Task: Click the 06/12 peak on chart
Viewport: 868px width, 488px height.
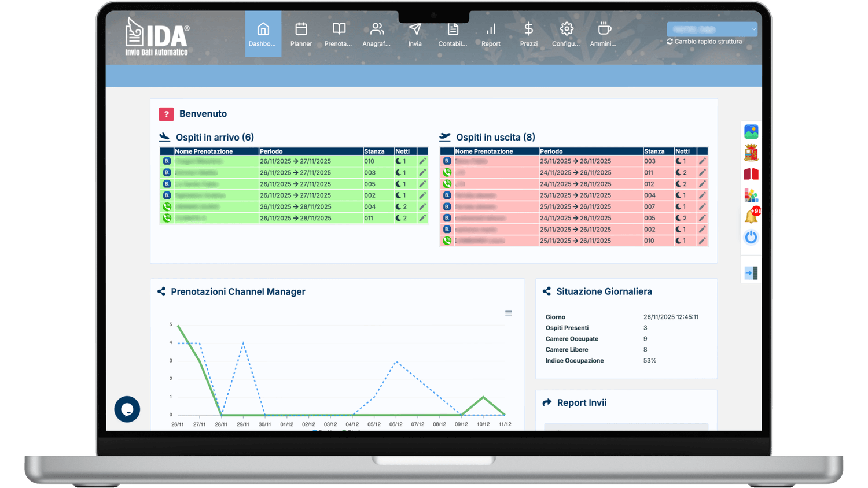Action: (396, 362)
